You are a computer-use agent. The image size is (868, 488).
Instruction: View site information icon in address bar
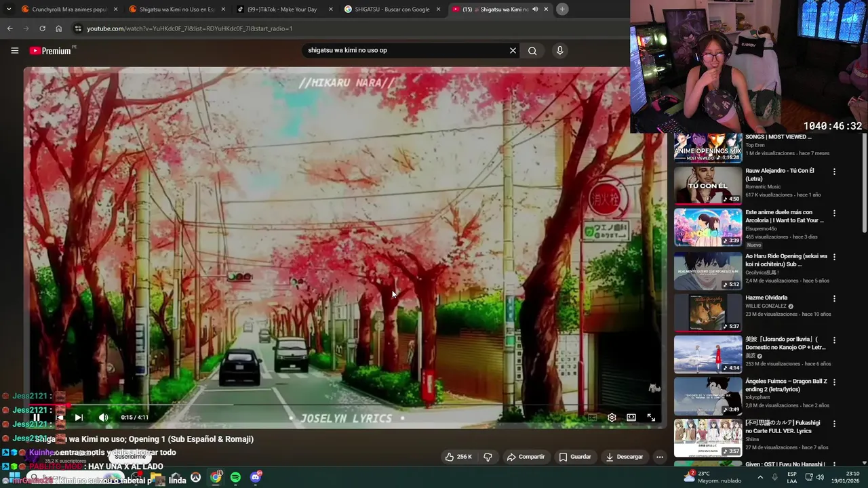[78, 28]
